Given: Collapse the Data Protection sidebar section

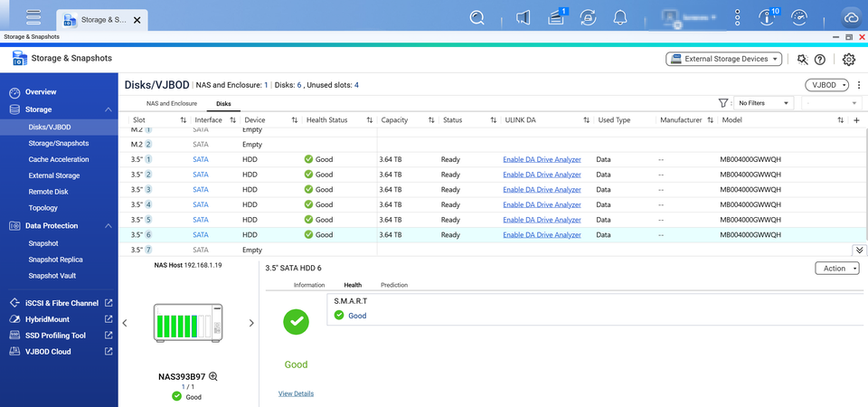Looking at the screenshot, I should (108, 225).
